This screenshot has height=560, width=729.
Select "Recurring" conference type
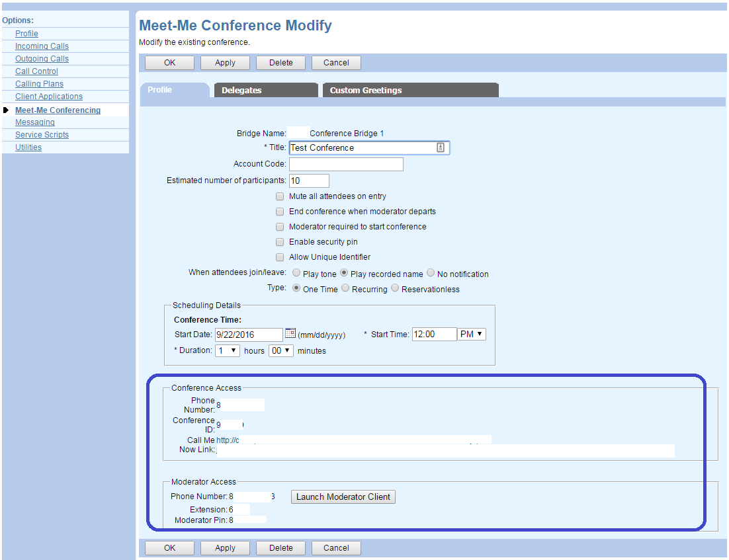coord(345,288)
